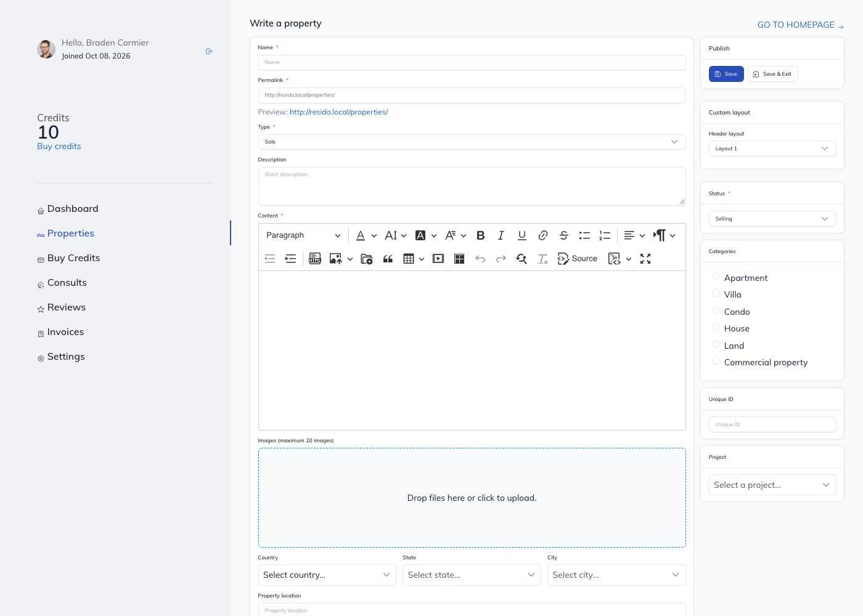Insert a numbered list
Viewport: 863px width, 616px height.
(605, 235)
